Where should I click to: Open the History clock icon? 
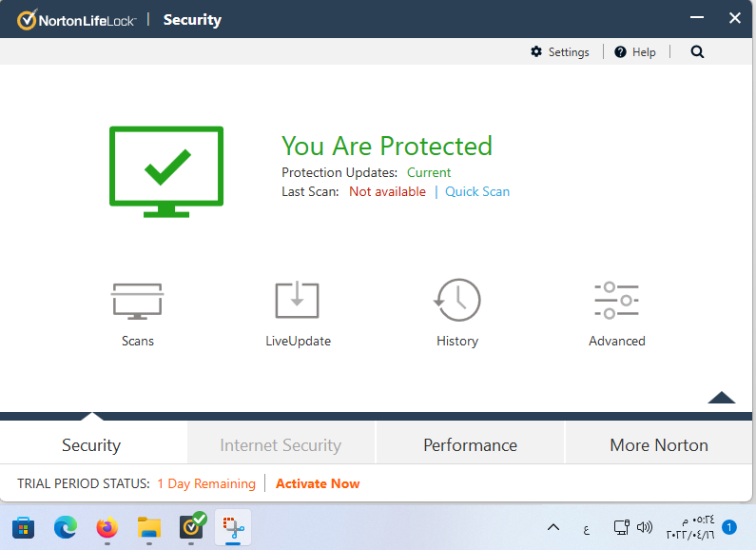pos(457,300)
